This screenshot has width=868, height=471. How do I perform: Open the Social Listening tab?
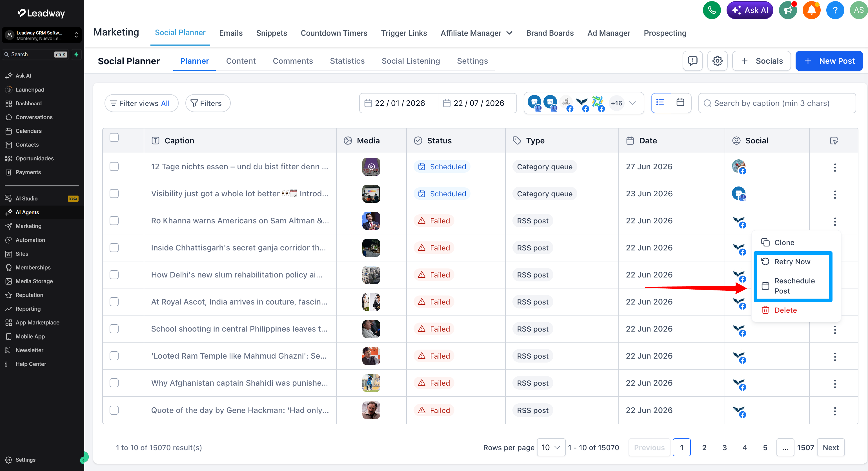(410, 61)
